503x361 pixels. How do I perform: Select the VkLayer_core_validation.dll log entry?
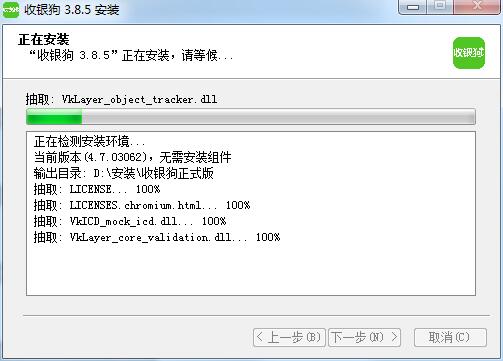click(x=157, y=237)
